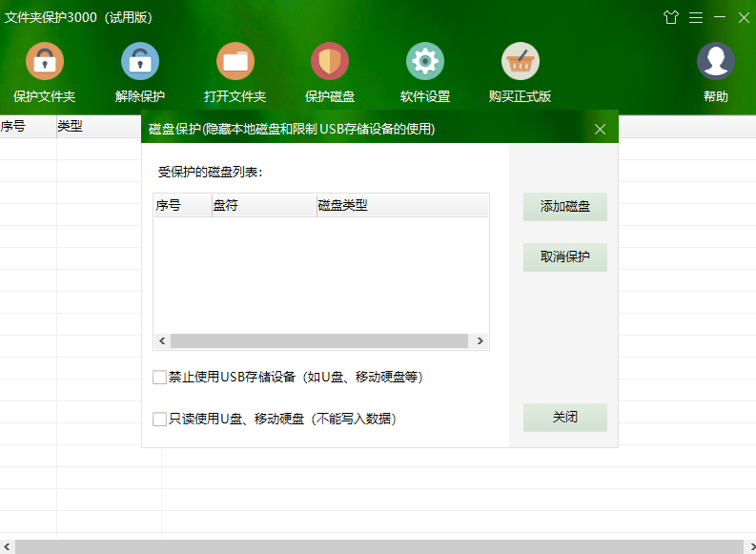Open 软件设置 gear icon
Image resolution: width=756 pixels, height=554 pixels.
point(425,62)
